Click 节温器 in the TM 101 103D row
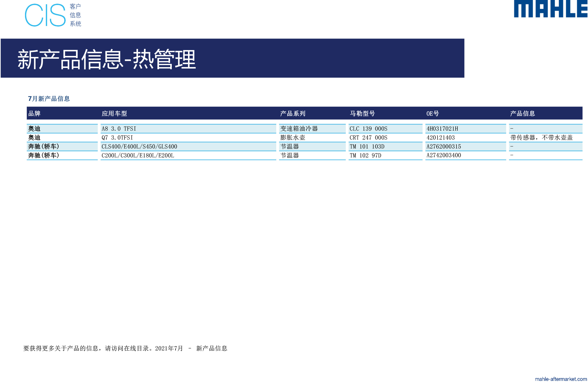588x382 pixels. click(x=312, y=146)
